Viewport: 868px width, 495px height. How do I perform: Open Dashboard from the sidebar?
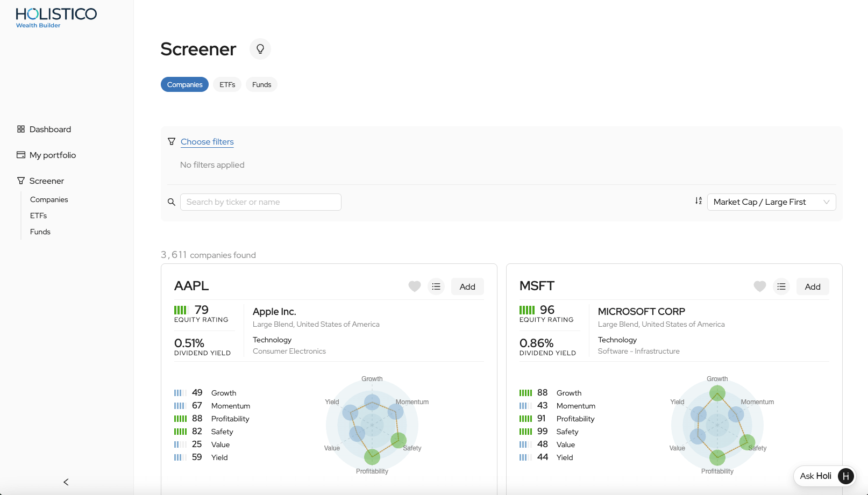point(50,129)
